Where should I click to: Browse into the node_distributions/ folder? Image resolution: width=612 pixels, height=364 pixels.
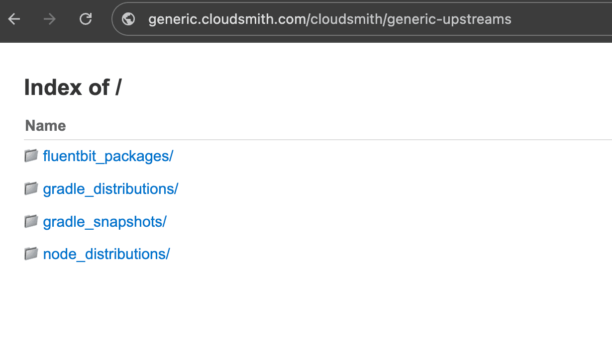[x=106, y=254]
